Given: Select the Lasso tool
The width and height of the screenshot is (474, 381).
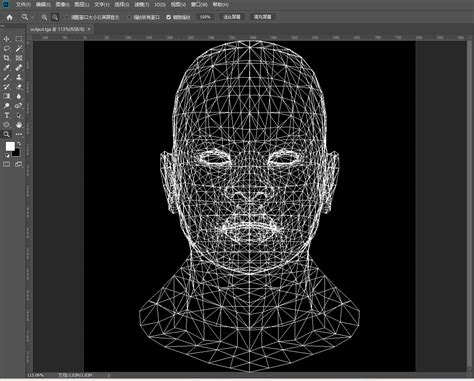Looking at the screenshot, I should pyautogui.click(x=6, y=49).
